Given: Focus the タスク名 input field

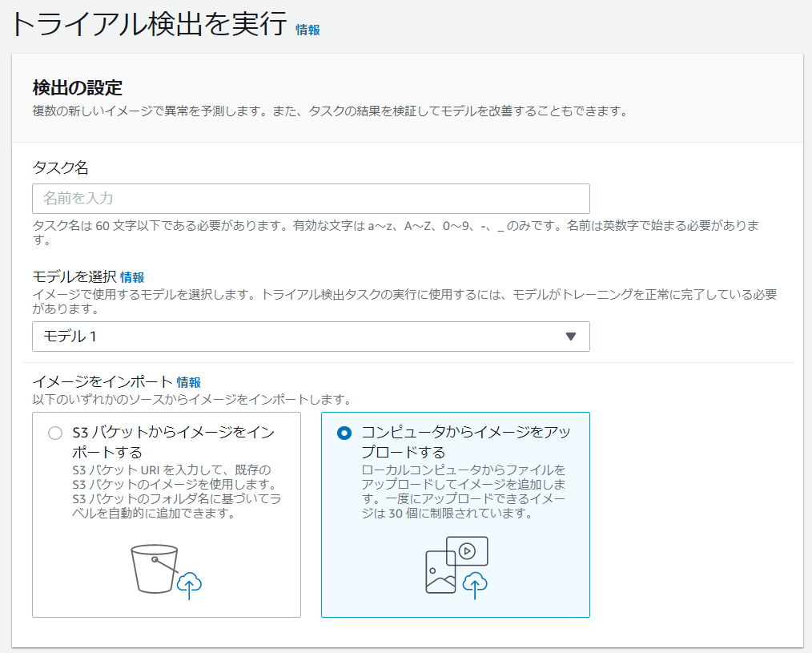Looking at the screenshot, I should 311,199.
